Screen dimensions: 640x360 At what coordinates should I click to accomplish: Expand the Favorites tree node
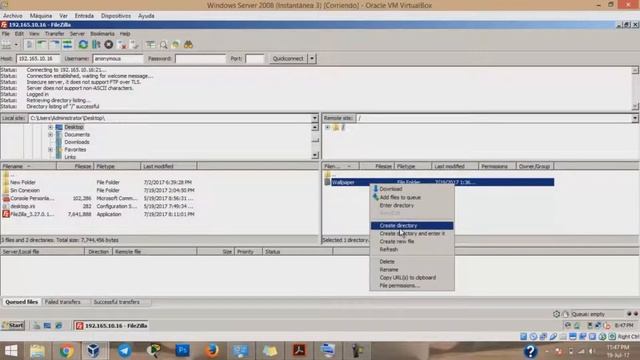coord(50,150)
